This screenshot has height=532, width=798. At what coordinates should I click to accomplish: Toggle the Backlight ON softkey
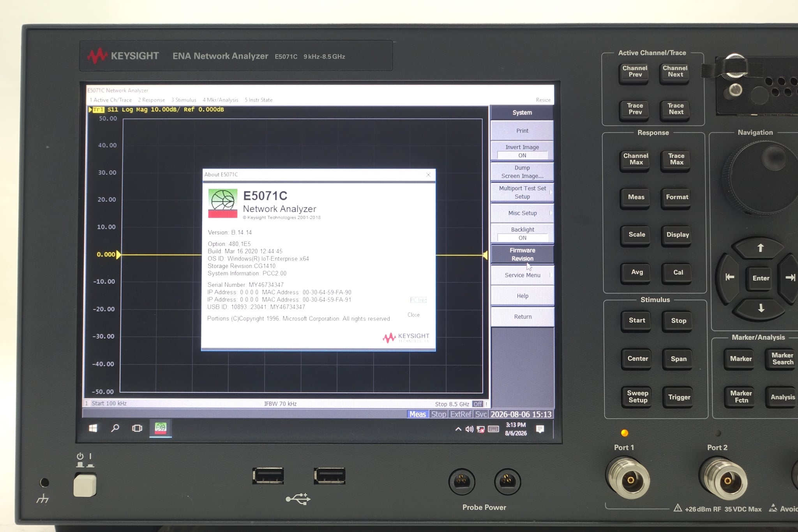[522, 234]
